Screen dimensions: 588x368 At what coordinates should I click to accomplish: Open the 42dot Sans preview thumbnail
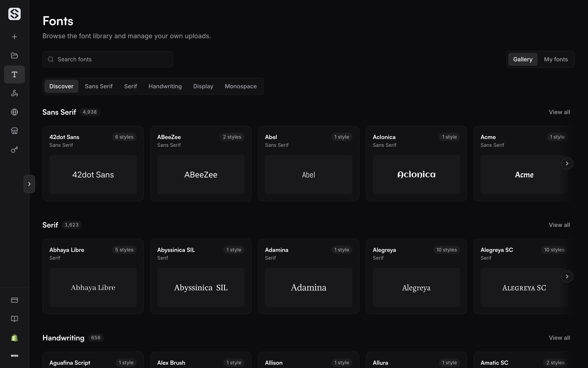tap(93, 175)
